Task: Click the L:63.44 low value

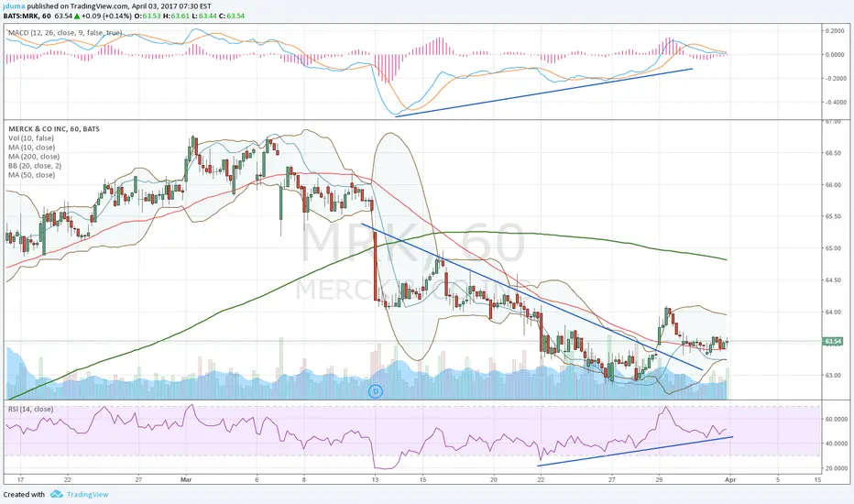Action: (204, 16)
